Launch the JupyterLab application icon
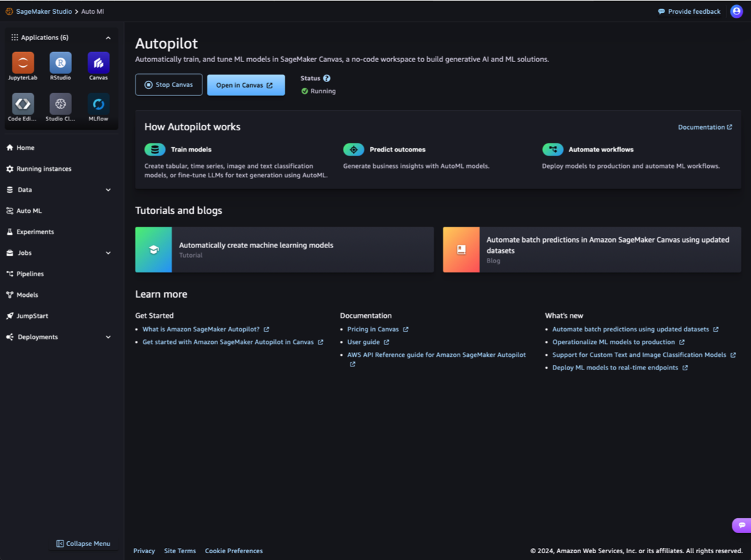Screen dimensions: 751x560 (23, 63)
